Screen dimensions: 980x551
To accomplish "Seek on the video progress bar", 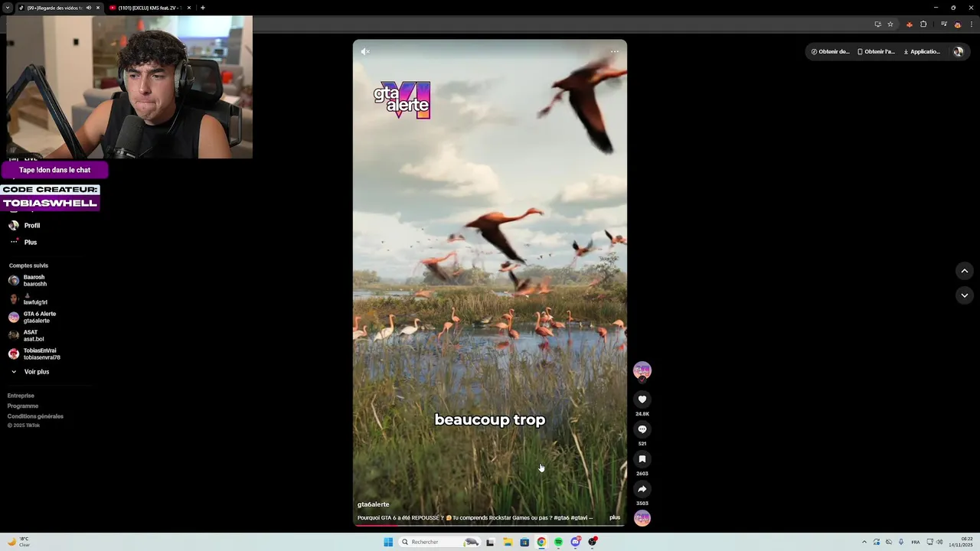I will click(490, 525).
